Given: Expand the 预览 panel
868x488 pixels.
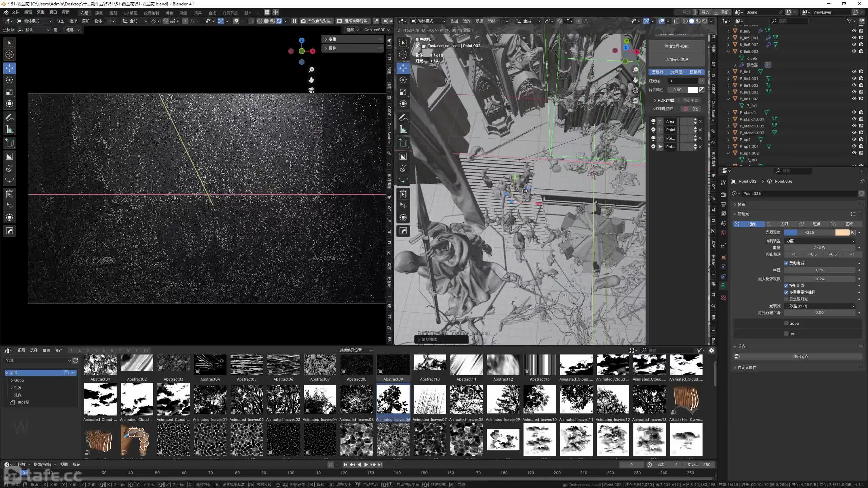Looking at the screenshot, I should pyautogui.click(x=742, y=204).
